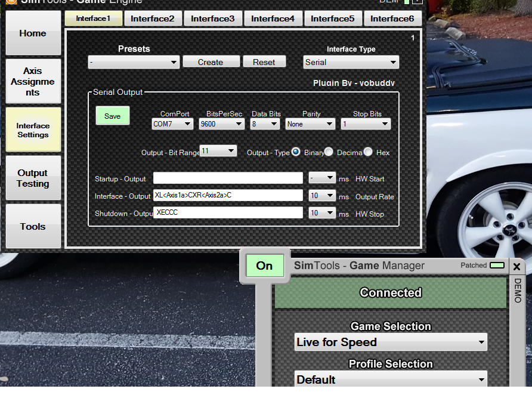This screenshot has height=395, width=532.
Task: Switch to the Interface3 tab
Action: (x=213, y=18)
